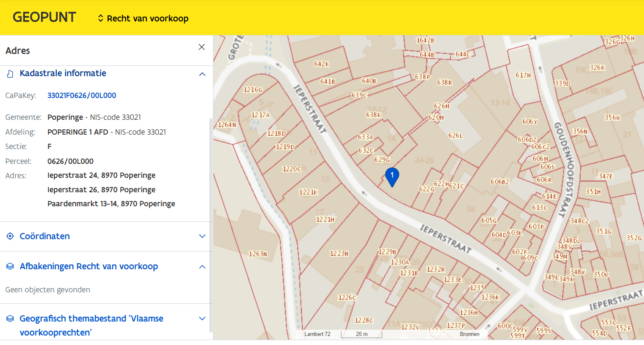Viewport: 644px width, 345px height.
Task: Click the Kadastrale informatie heading
Action: point(63,73)
